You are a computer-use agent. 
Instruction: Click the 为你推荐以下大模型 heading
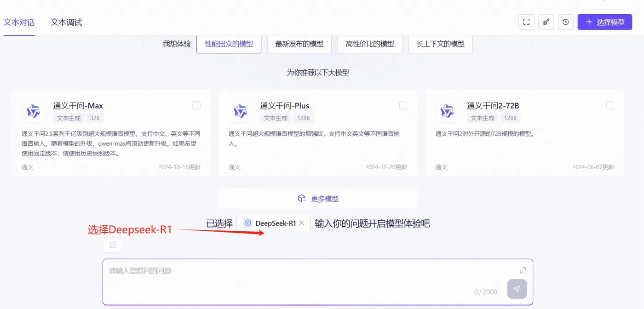(318, 72)
